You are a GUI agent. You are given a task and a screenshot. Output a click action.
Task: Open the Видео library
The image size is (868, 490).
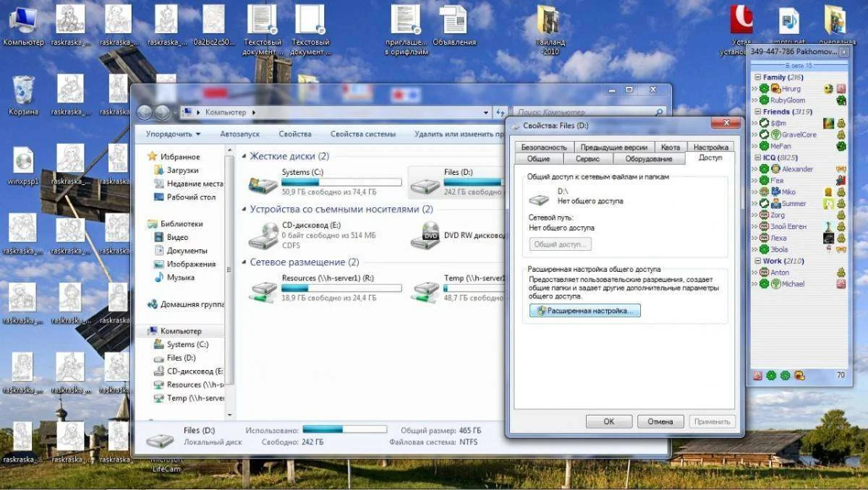[171, 237]
